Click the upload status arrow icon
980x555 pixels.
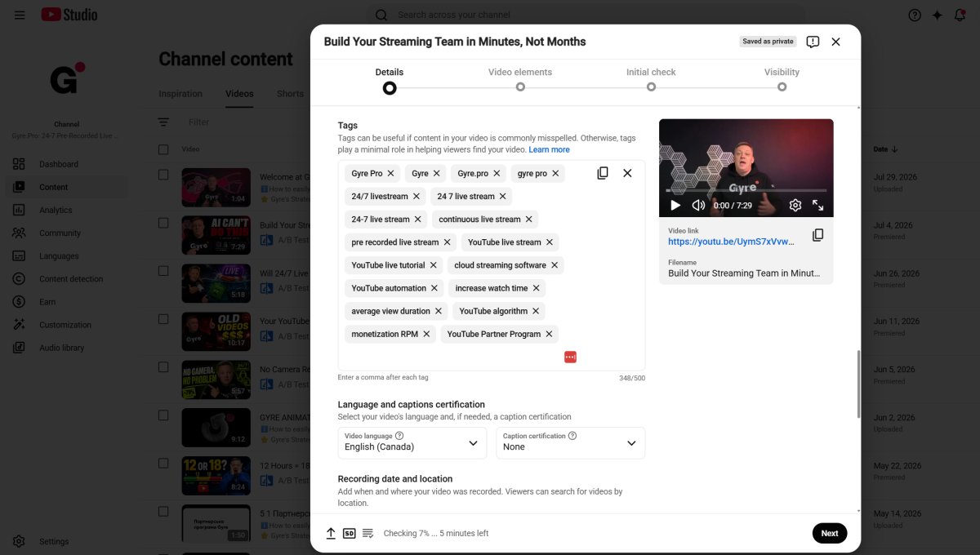[x=331, y=533]
